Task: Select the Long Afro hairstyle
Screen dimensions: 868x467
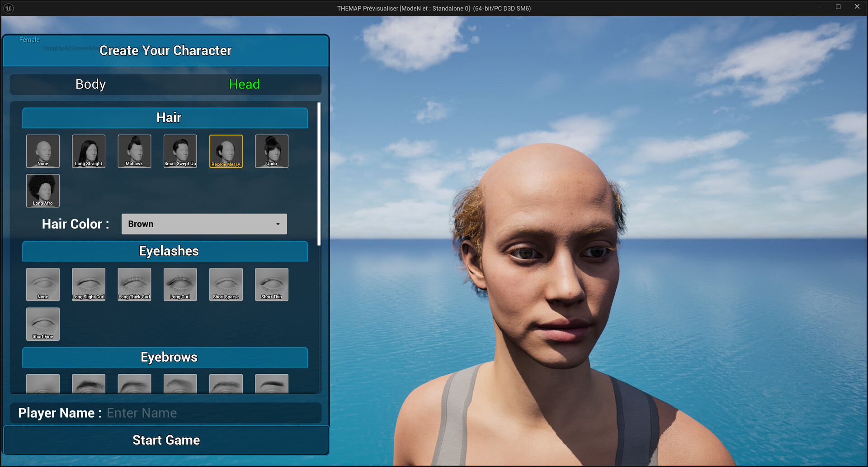Action: point(43,191)
